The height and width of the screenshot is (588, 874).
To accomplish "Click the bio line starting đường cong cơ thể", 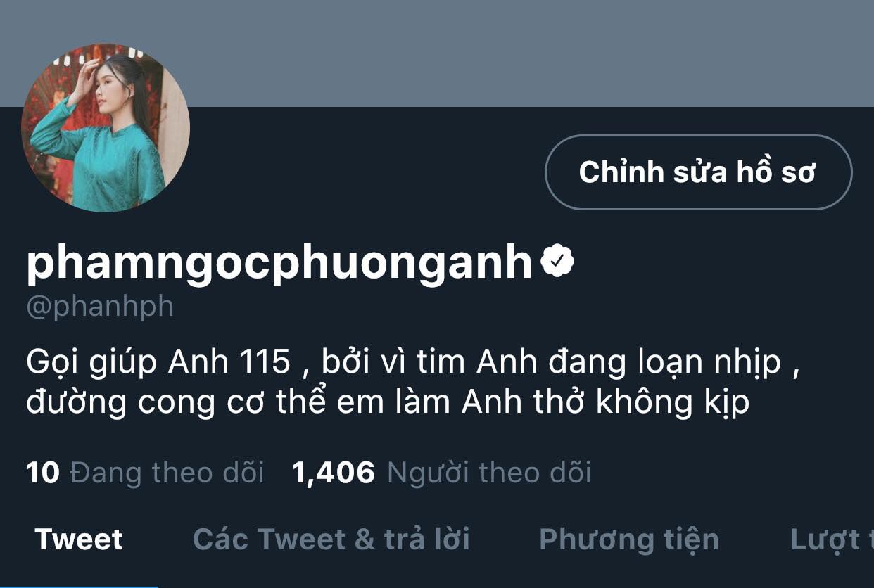I will 388,402.
